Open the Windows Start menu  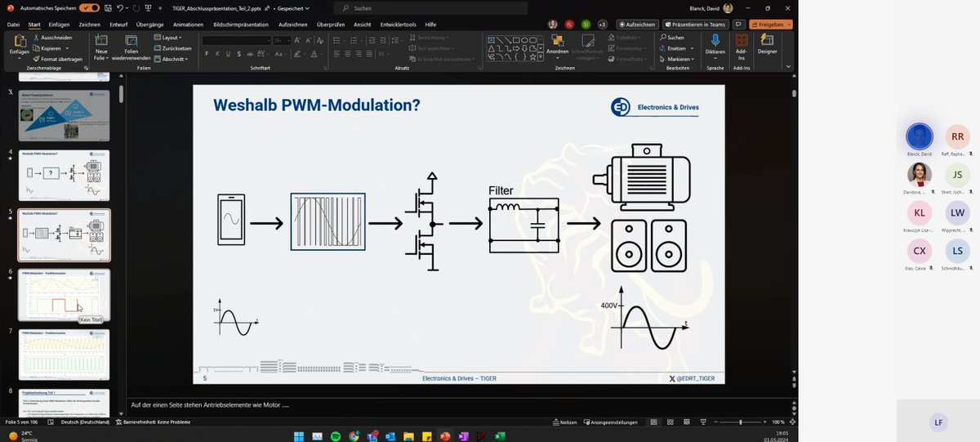tap(298, 436)
